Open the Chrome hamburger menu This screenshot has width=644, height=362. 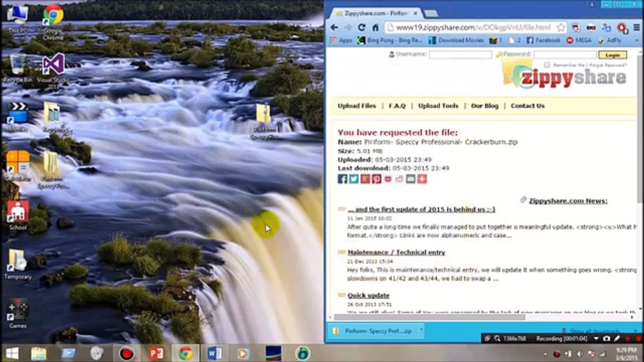[637, 28]
